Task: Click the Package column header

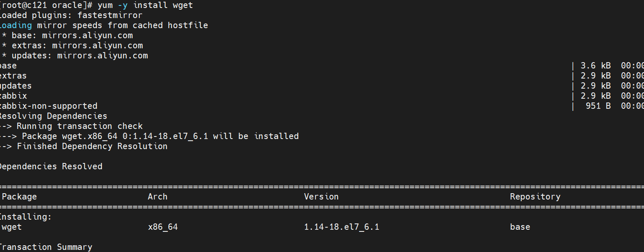Action: click(19, 197)
